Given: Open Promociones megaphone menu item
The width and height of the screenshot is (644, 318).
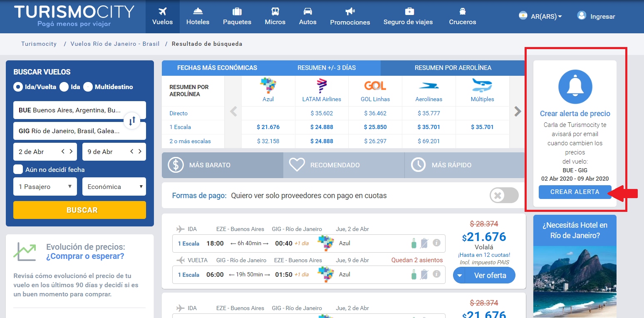Looking at the screenshot, I should point(350,17).
